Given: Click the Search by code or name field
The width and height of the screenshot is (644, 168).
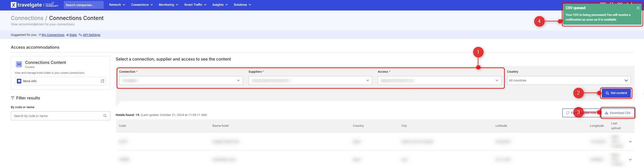Looking at the screenshot, I should 57,116.
